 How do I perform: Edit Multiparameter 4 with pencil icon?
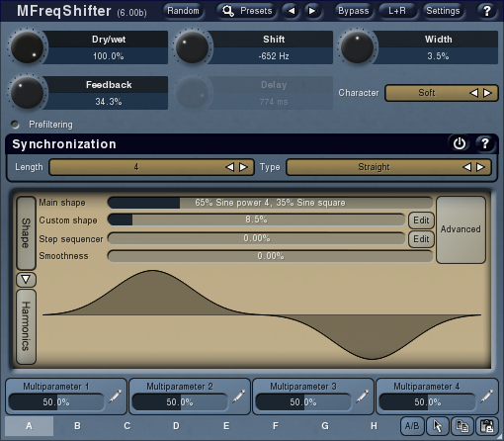click(486, 397)
